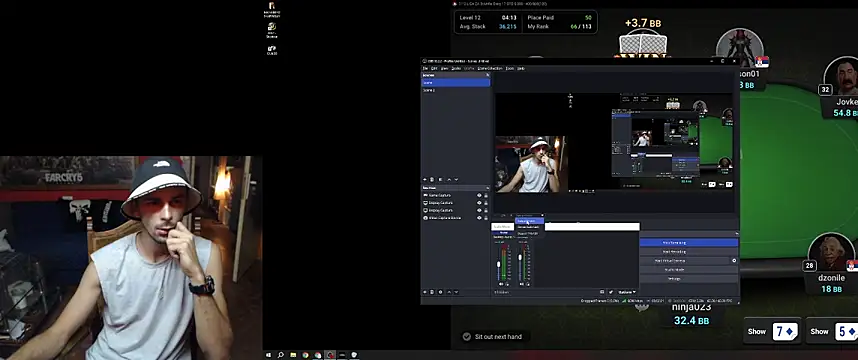Open the Club desktop shortcut icon

(272, 50)
